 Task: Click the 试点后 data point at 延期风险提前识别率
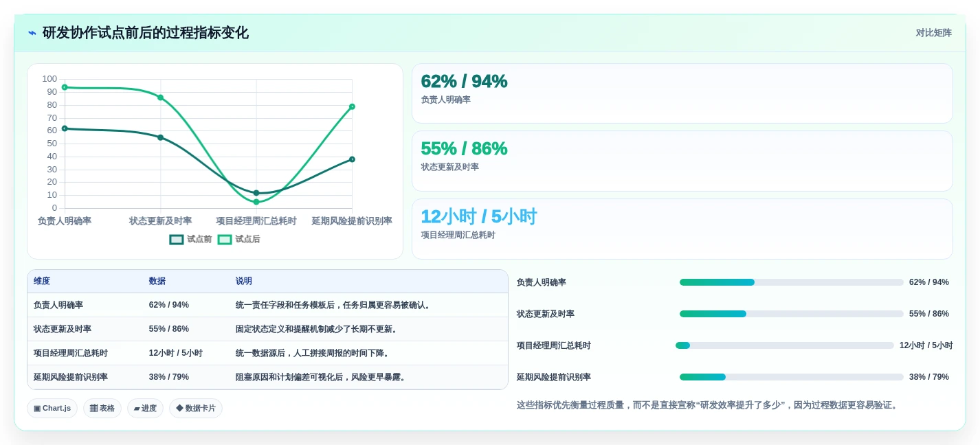352,106
